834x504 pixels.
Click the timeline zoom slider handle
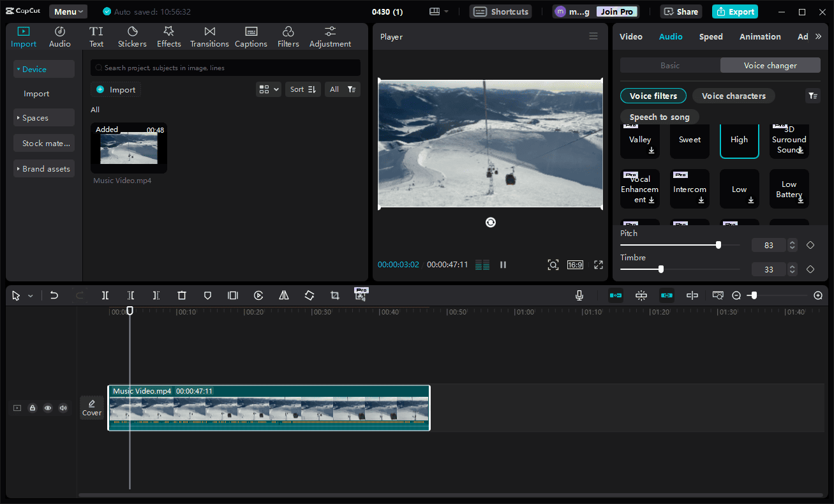[754, 295]
